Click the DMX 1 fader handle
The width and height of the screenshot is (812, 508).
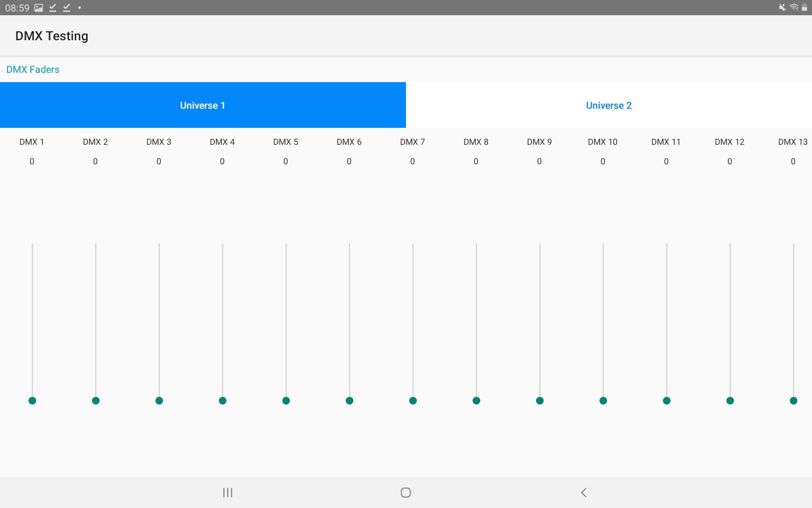[x=32, y=400]
